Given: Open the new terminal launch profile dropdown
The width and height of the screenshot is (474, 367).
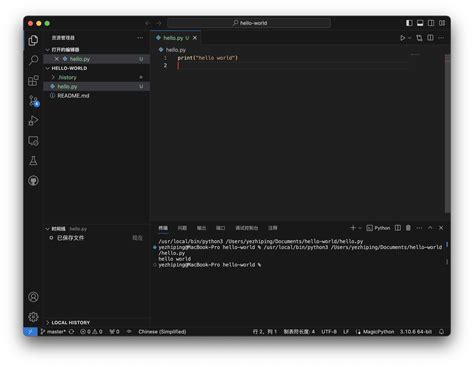Looking at the screenshot, I should coord(360,228).
